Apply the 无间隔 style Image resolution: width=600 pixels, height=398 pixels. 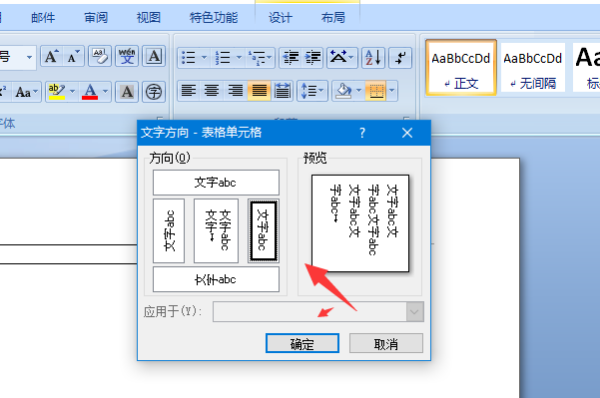533,68
